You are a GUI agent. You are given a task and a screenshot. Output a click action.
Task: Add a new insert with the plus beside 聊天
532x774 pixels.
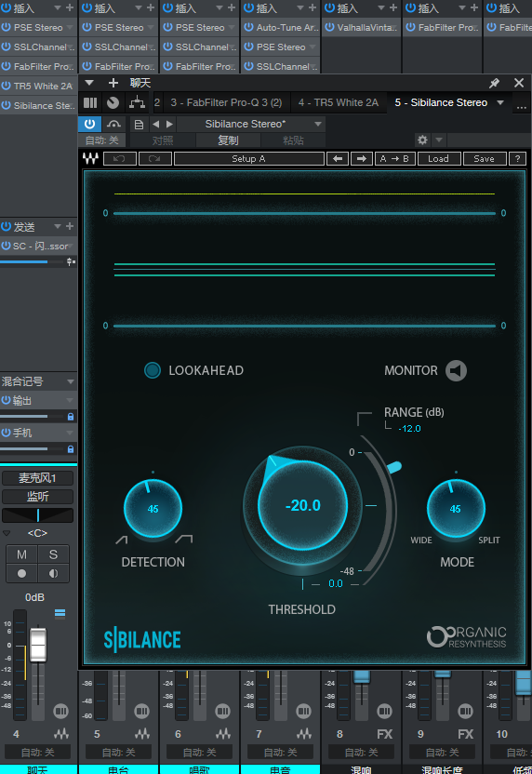(x=113, y=83)
